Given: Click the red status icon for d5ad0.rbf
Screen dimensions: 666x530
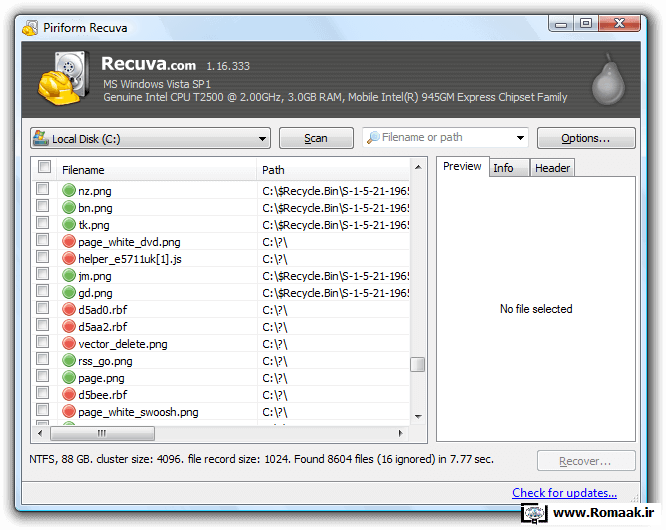Looking at the screenshot, I should pos(69,309).
